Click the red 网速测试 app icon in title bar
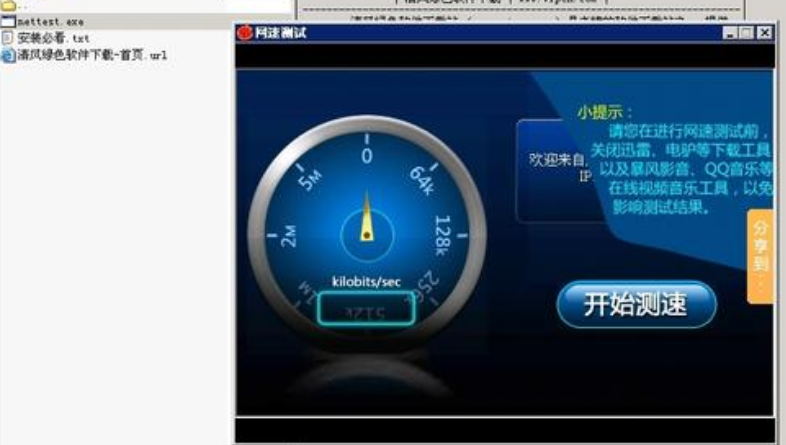Image resolution: width=786 pixels, height=445 pixels. (245, 33)
